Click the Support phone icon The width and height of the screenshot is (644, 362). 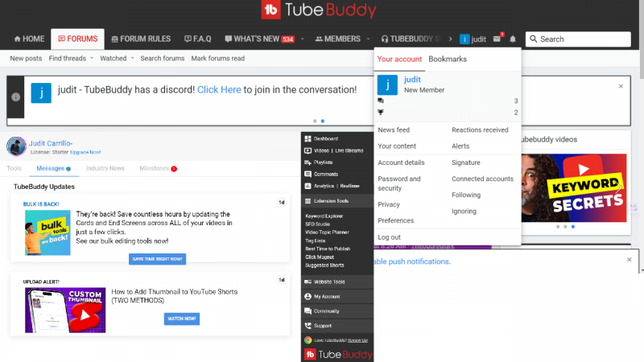coord(308,326)
